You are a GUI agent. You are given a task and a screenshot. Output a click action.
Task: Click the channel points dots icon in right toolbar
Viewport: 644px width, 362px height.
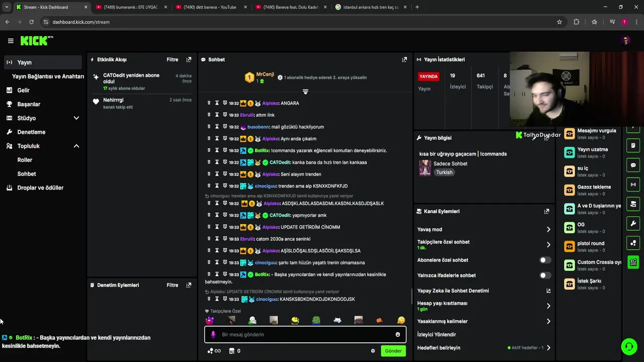click(633, 243)
